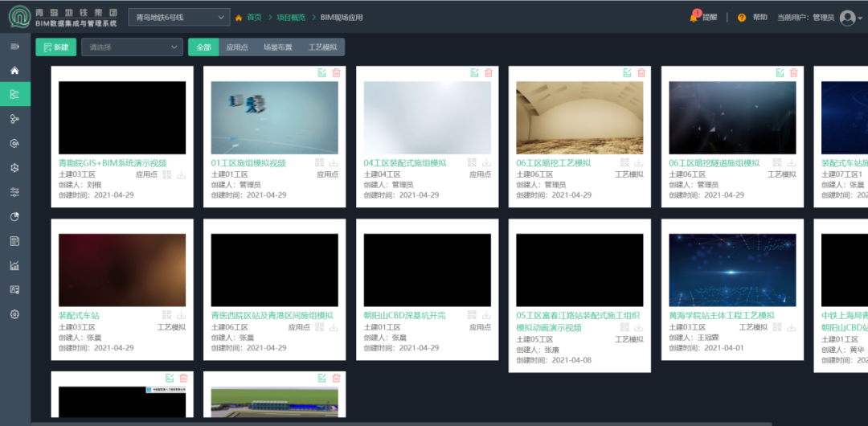Download the 黄海学院站主体工程工艺模拟 file
This screenshot has height=426, width=868.
pyautogui.click(x=792, y=327)
